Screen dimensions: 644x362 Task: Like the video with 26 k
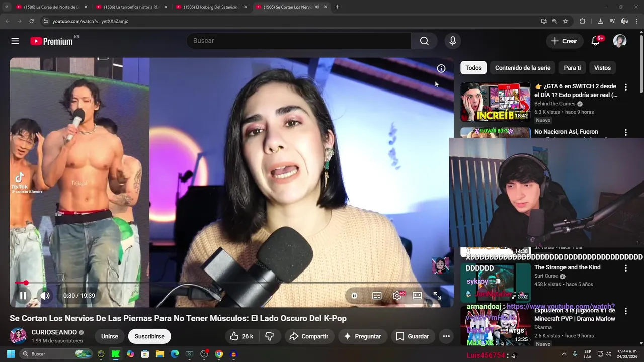(241, 336)
